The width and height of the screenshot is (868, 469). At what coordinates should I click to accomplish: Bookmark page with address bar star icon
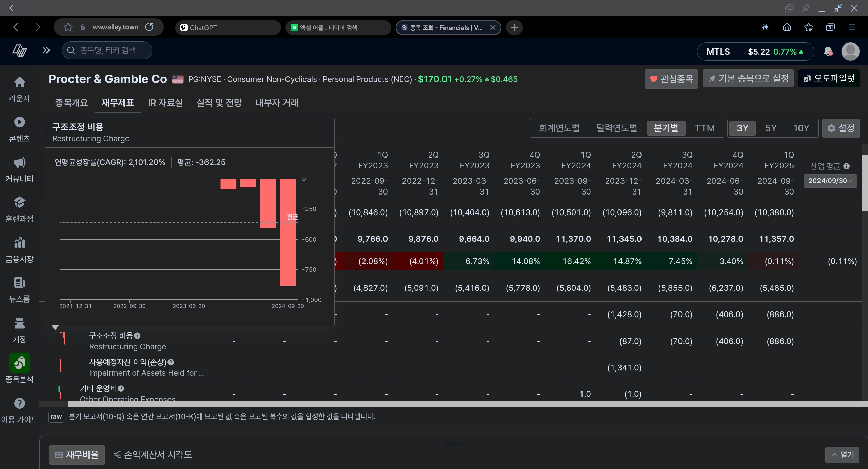(x=68, y=27)
